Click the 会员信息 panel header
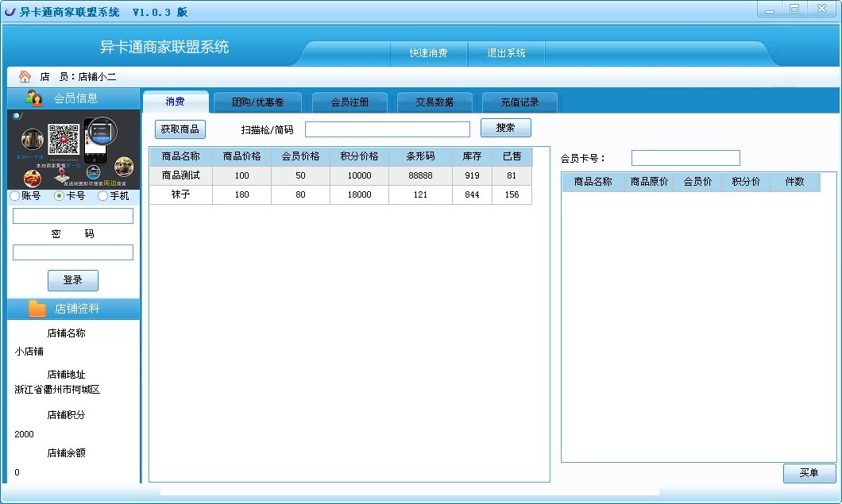This screenshot has height=504, width=842. click(74, 98)
